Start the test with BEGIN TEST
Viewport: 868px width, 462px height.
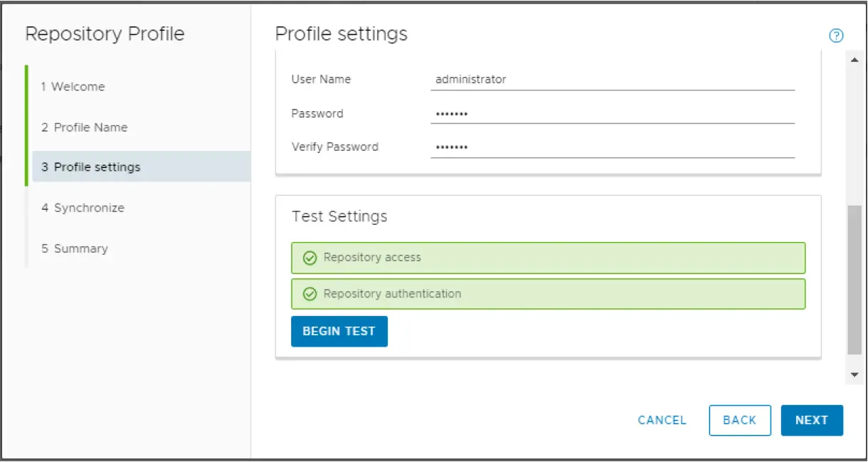tap(339, 332)
